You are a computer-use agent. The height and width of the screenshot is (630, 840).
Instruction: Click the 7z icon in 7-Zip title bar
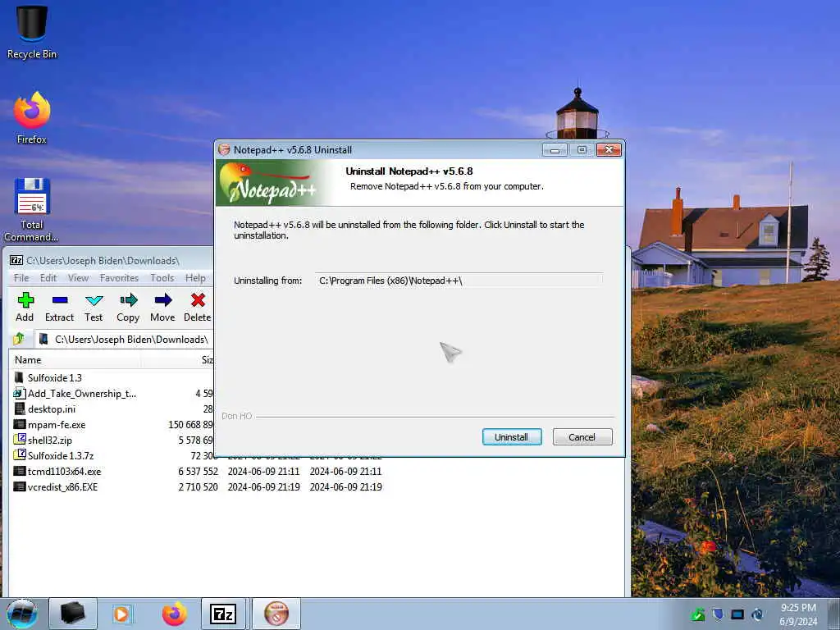coord(16,260)
